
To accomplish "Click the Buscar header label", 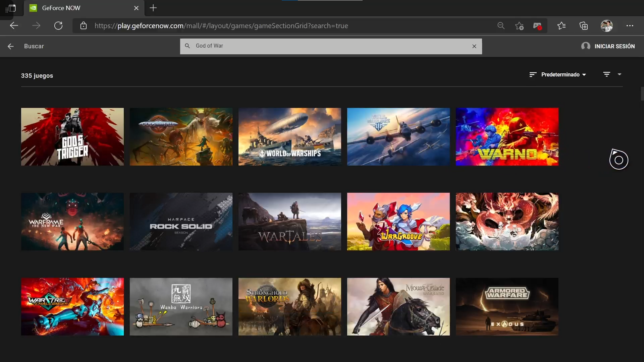I will 34,46.
